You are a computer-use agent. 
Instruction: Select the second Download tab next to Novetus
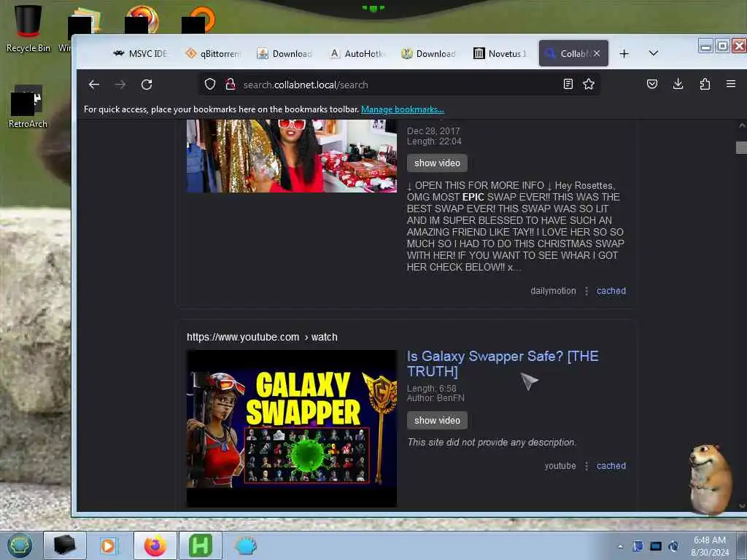pyautogui.click(x=429, y=54)
